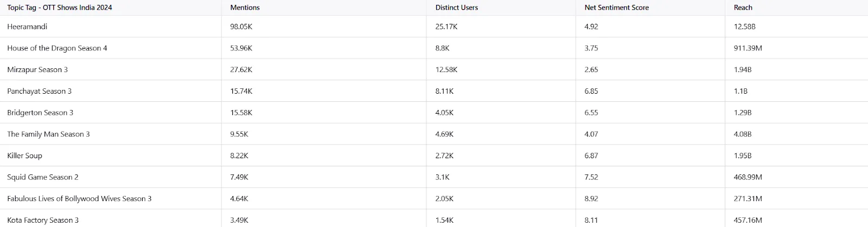
Task: Select The Family Man Season 3
Action: click(48, 134)
